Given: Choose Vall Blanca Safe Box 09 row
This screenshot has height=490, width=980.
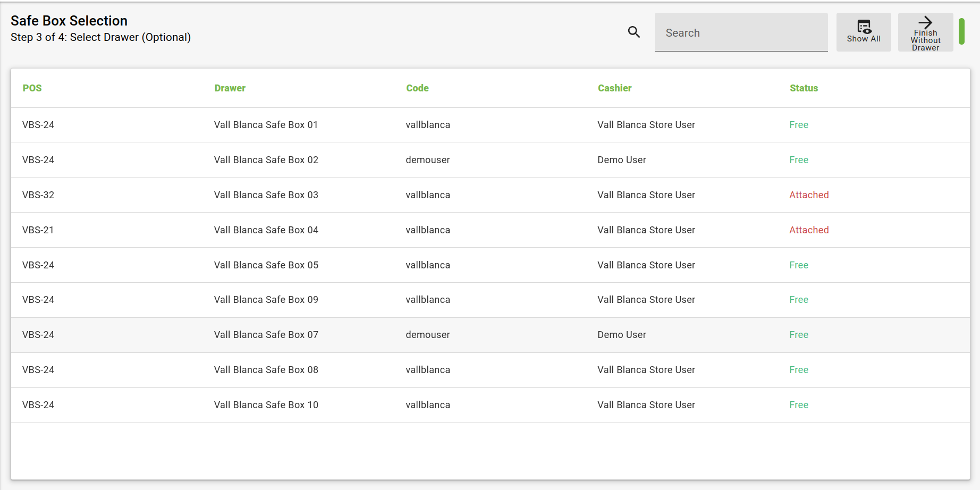Looking at the screenshot, I should (x=266, y=300).
